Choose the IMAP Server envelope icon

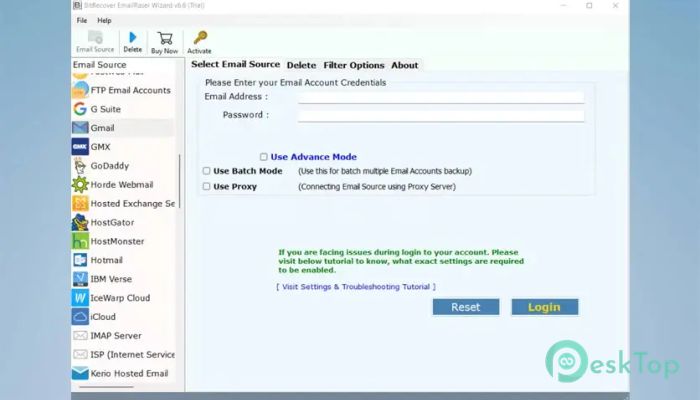pyautogui.click(x=80, y=335)
